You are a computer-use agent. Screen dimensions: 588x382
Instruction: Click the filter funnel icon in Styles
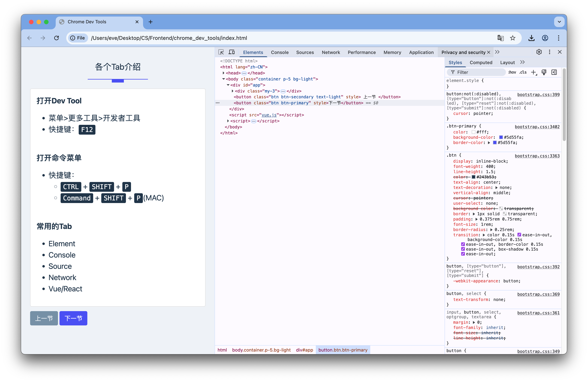(453, 72)
